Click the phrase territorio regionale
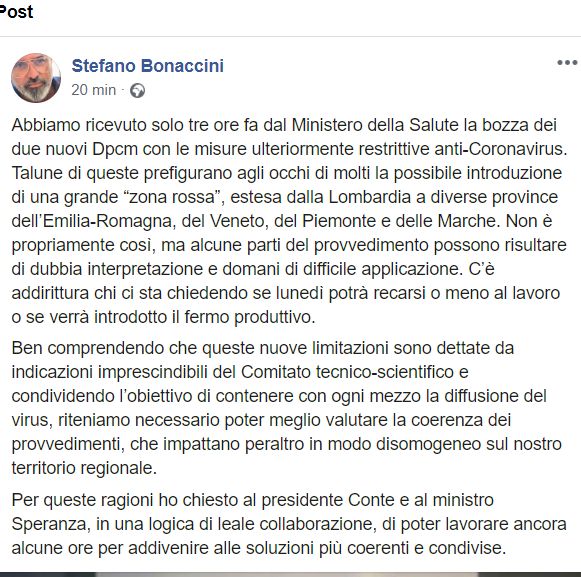581x577 pixels. click(82, 468)
